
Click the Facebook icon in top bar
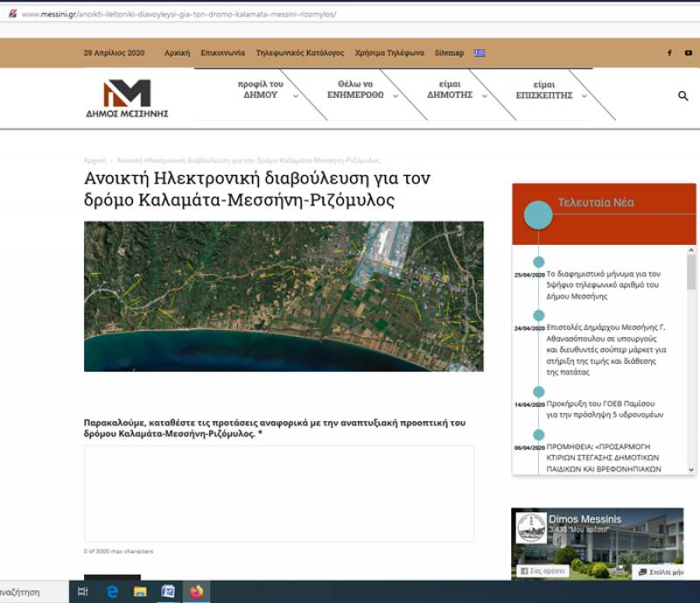pos(669,53)
